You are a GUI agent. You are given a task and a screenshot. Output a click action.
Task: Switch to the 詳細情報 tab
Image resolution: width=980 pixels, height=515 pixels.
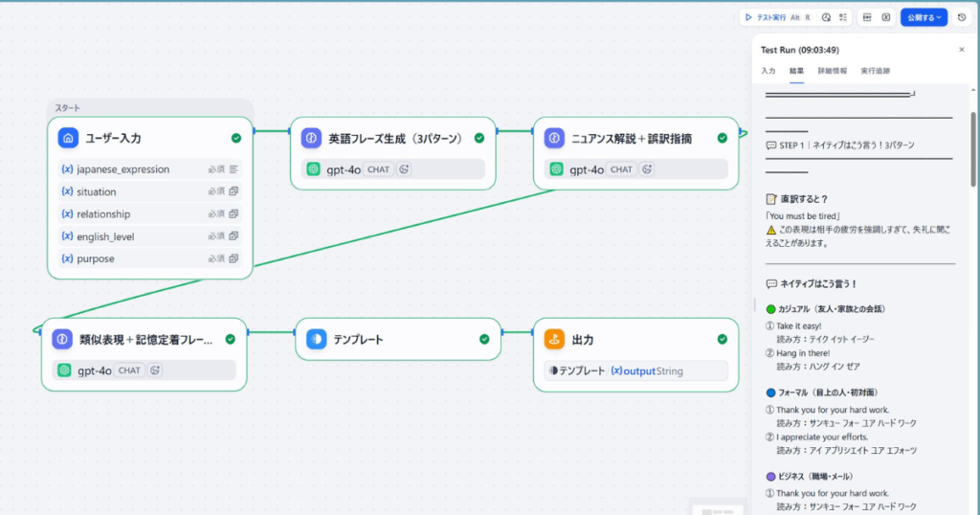coord(832,71)
